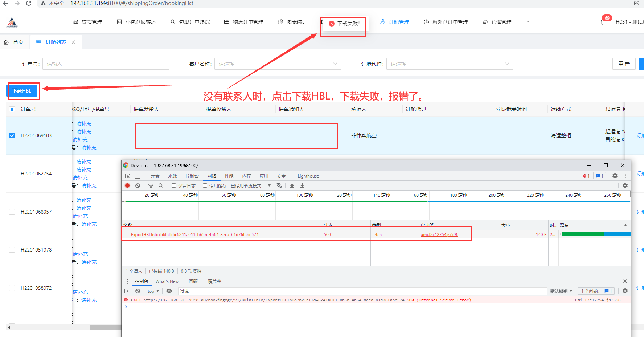The image size is (644, 337).
Task: Toggle the device toolbar icon
Action: point(137,176)
